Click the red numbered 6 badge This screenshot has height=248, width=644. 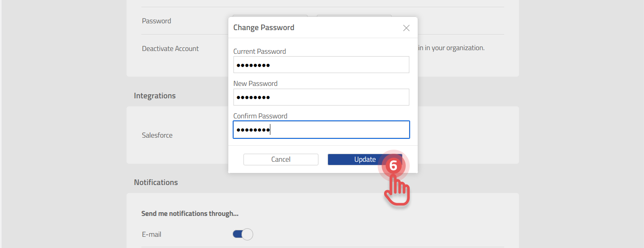(393, 165)
